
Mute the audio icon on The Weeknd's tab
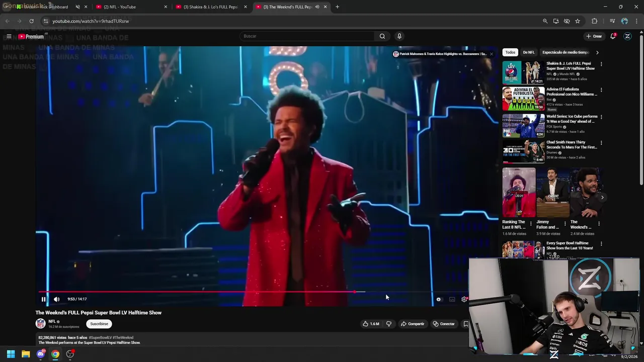pyautogui.click(x=317, y=7)
